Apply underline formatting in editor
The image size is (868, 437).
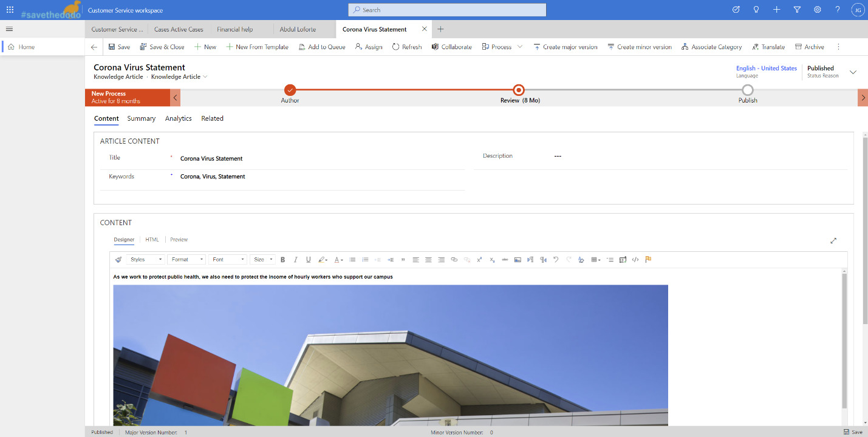pyautogui.click(x=309, y=259)
